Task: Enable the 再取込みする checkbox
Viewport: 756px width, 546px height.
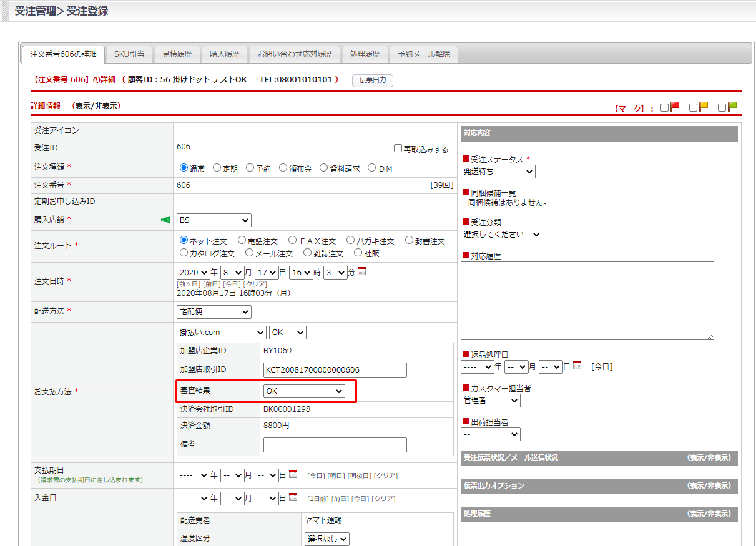Action: (x=398, y=149)
